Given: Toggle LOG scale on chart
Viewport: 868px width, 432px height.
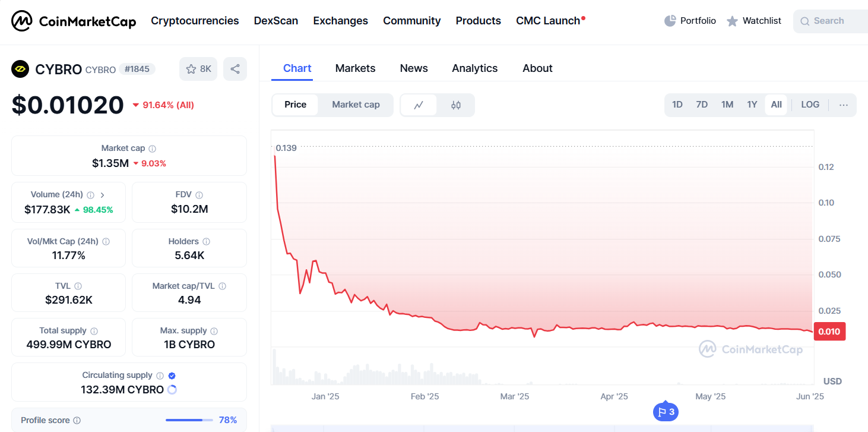Looking at the screenshot, I should pos(810,105).
